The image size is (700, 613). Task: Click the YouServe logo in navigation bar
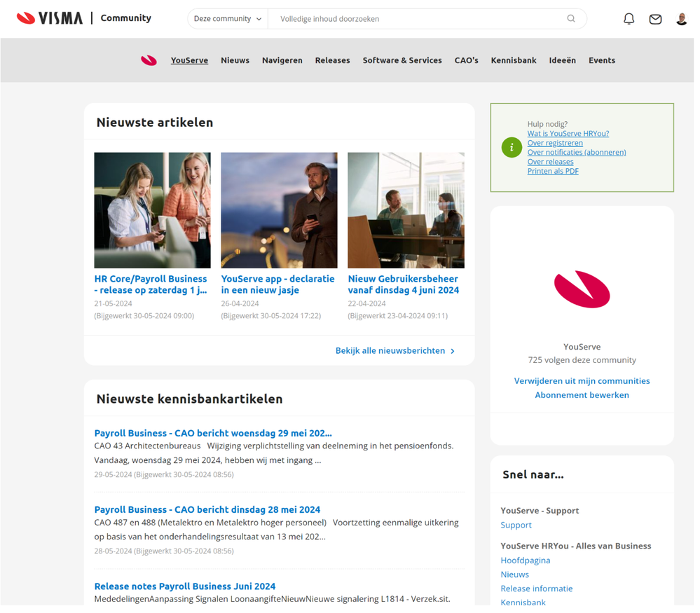pos(149,60)
